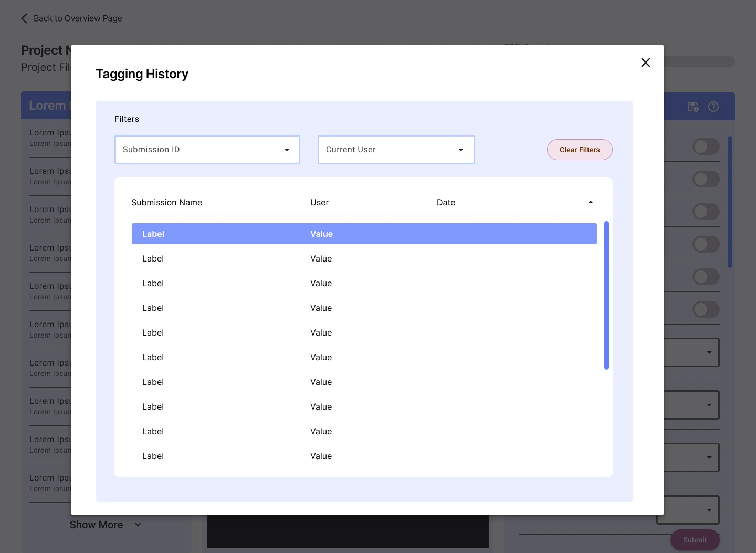
Task: Open the Submission ID filter dropdown
Action: click(x=207, y=150)
